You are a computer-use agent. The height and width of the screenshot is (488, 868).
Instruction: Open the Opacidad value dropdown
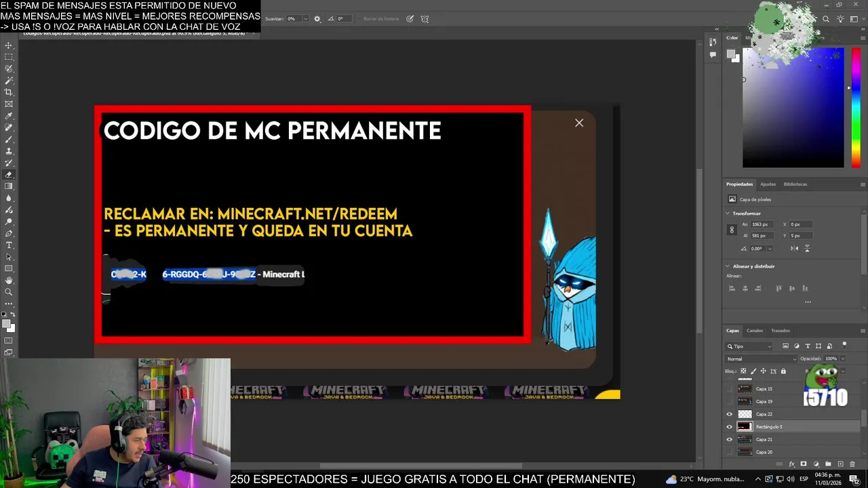(843, 359)
